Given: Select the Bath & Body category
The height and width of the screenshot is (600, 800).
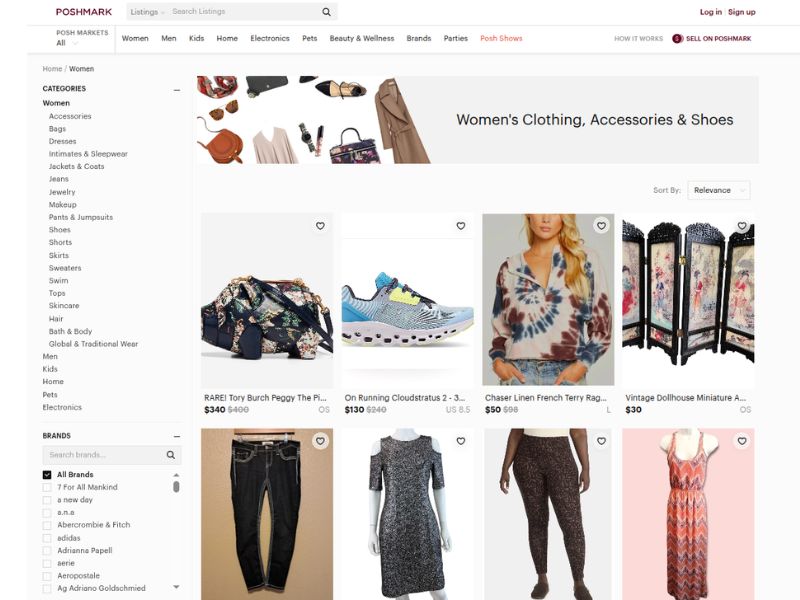Looking at the screenshot, I should point(70,331).
